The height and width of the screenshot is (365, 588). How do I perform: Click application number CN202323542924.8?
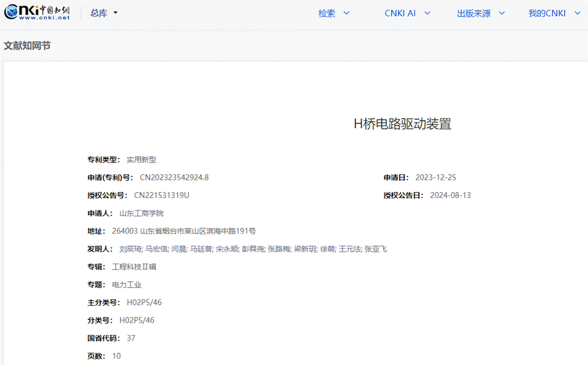(x=174, y=178)
